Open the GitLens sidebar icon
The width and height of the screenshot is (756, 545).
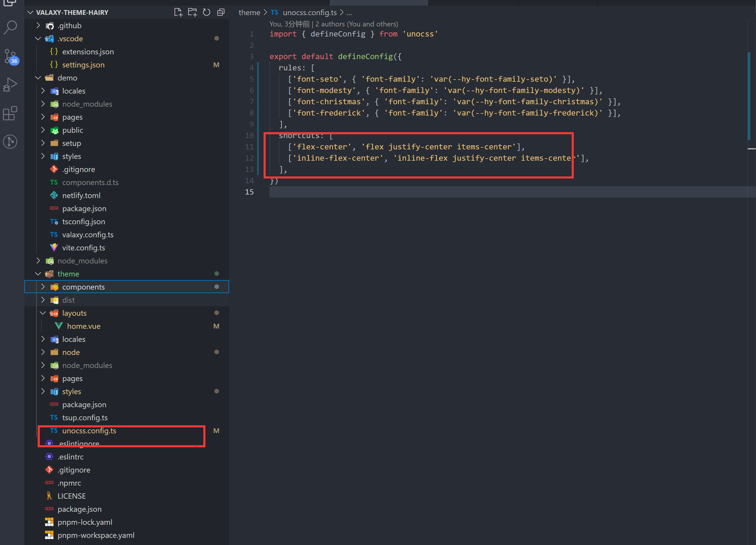pyautogui.click(x=10, y=141)
